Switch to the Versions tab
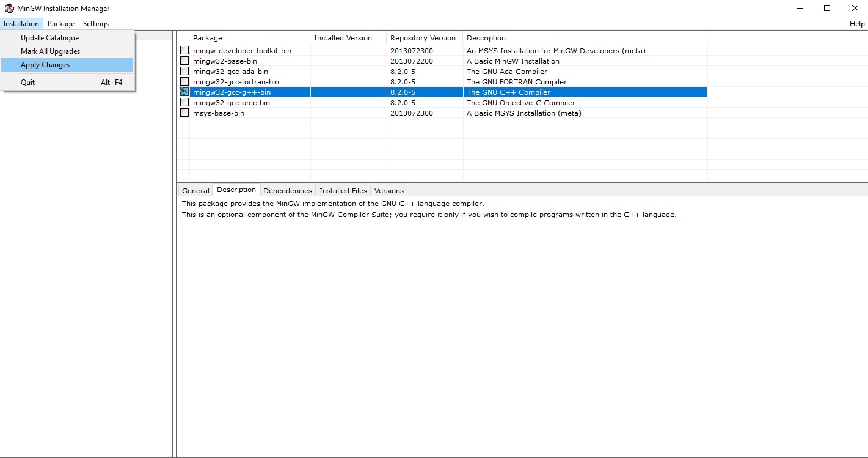Image resolution: width=868 pixels, height=458 pixels. pyautogui.click(x=389, y=191)
